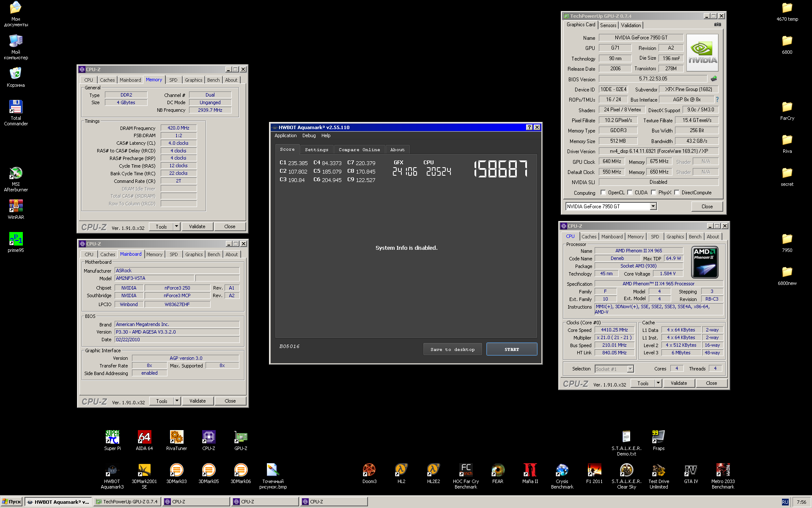The image size is (812, 508).
Task: Select the WinRAR desktop icon
Action: (16, 209)
